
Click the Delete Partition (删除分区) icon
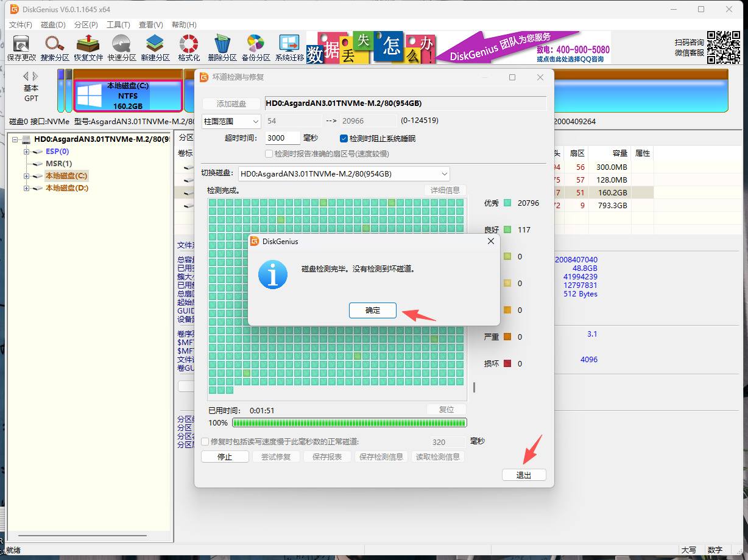(222, 48)
